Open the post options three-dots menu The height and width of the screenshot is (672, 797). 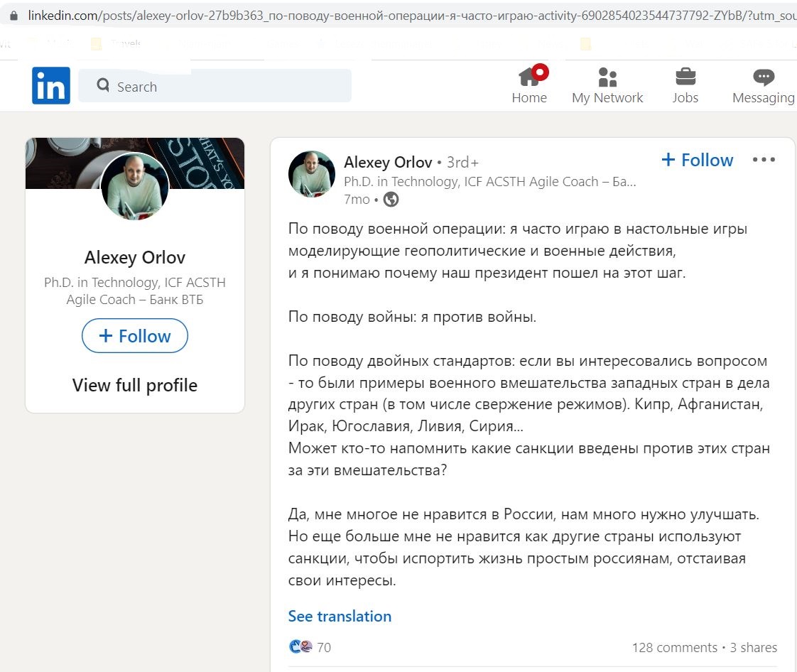point(764,160)
